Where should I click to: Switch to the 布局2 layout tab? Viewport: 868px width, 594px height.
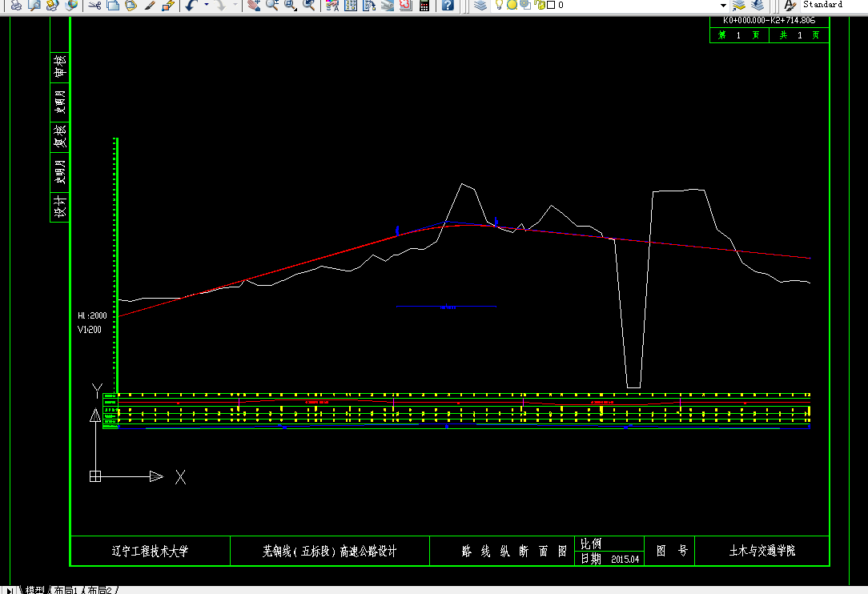pyautogui.click(x=99, y=590)
